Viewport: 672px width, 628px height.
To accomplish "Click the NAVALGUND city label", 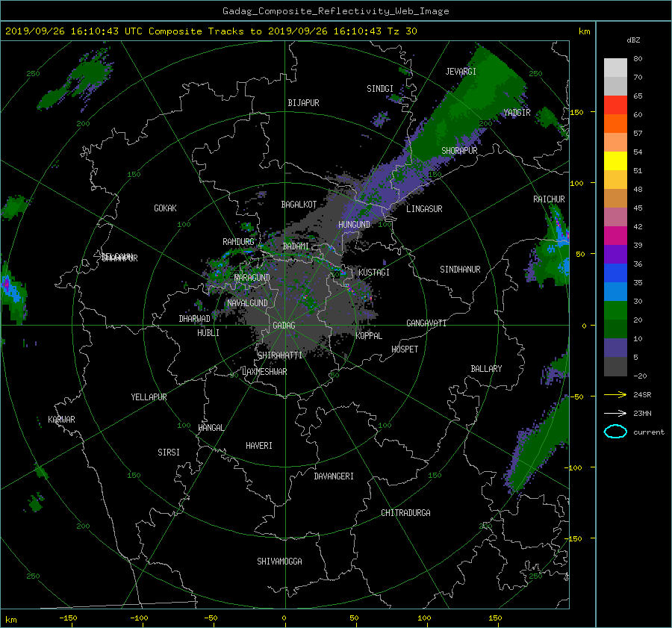I will point(247,303).
